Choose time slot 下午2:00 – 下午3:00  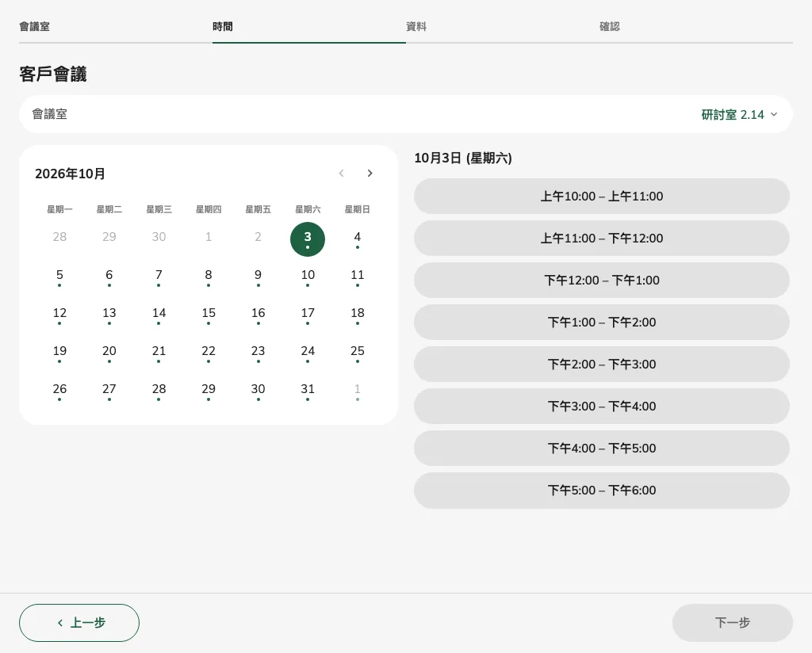(x=602, y=364)
